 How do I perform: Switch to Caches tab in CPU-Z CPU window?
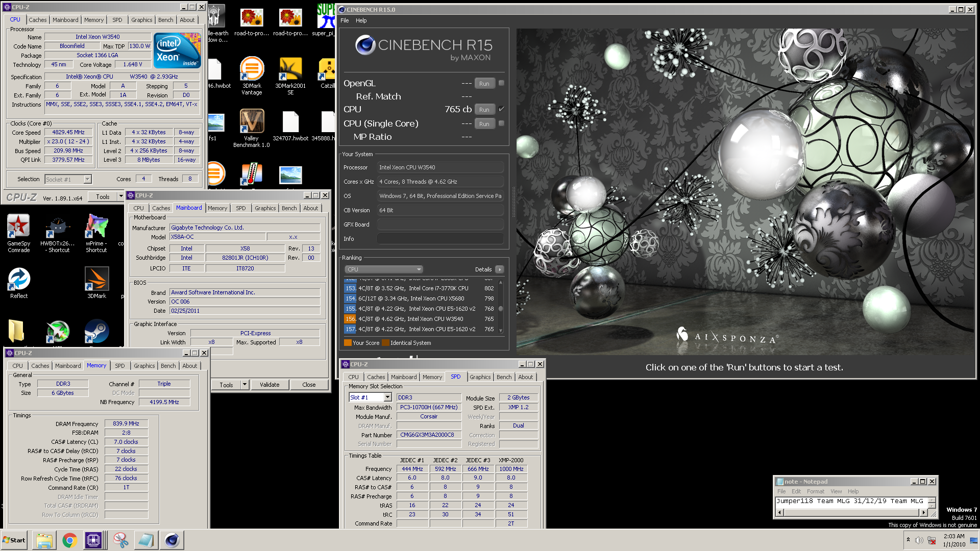coord(37,20)
